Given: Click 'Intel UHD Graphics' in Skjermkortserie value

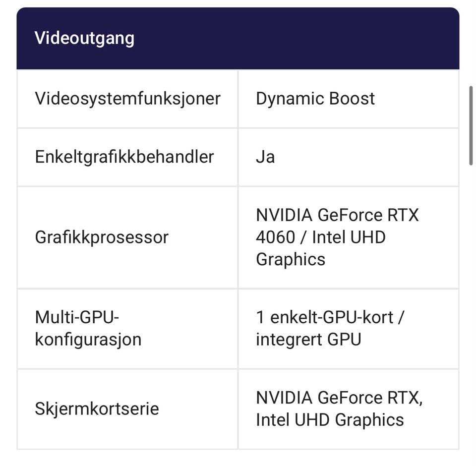Looking at the screenshot, I should tap(330, 419).
